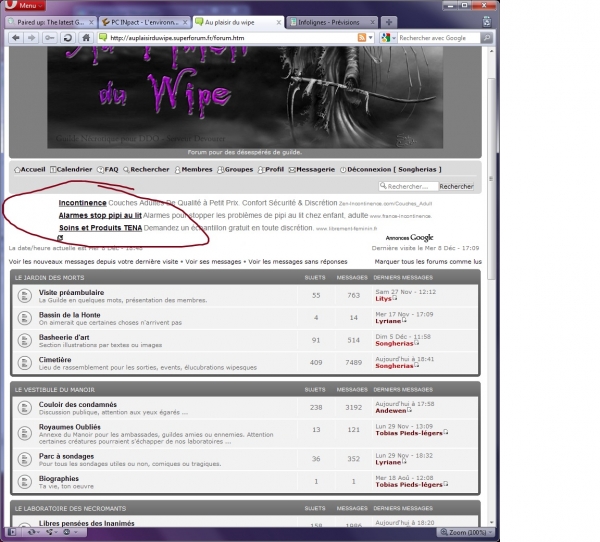Open the Parc à sondages forum
The height and width of the screenshot is (542, 600).
point(66,456)
